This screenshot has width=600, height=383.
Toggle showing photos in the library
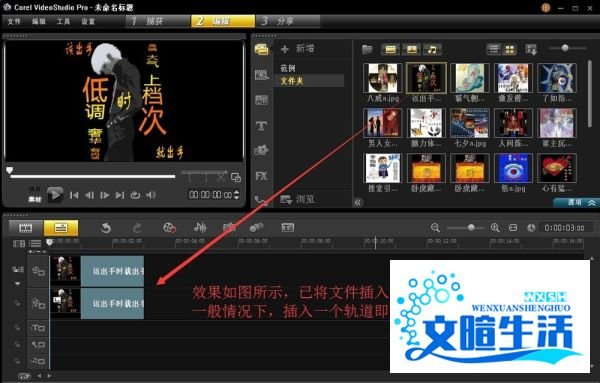411,49
